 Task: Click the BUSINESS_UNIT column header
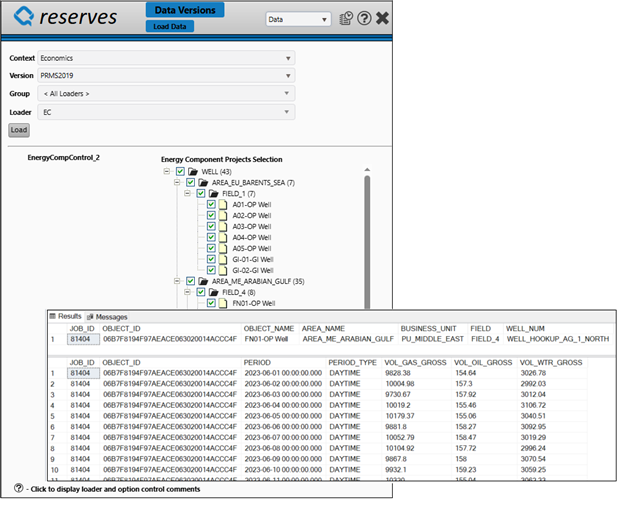pyautogui.click(x=428, y=329)
